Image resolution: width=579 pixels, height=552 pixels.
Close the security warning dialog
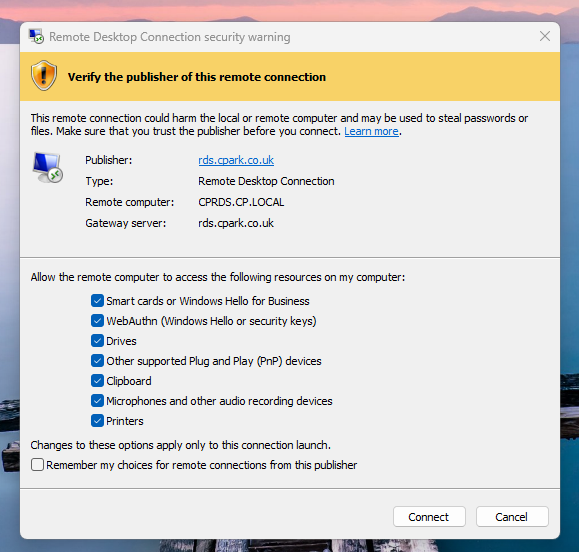pyautogui.click(x=545, y=36)
